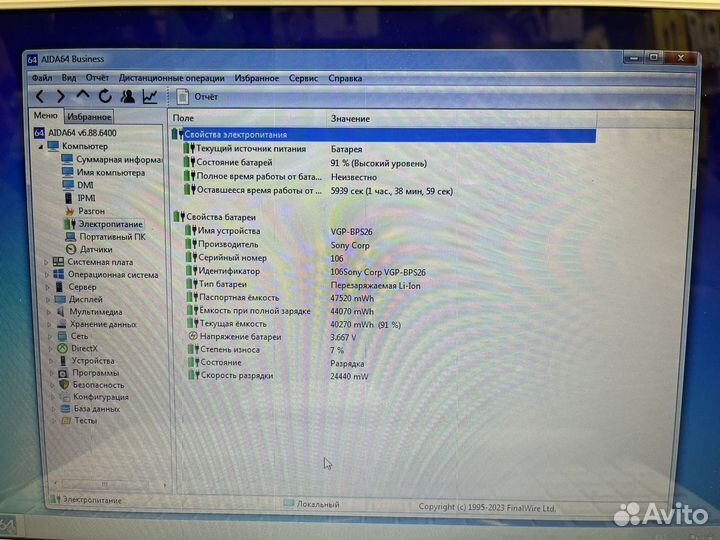Expand the Мультимедиа node arrow
The height and width of the screenshot is (540, 720).
click(x=49, y=312)
